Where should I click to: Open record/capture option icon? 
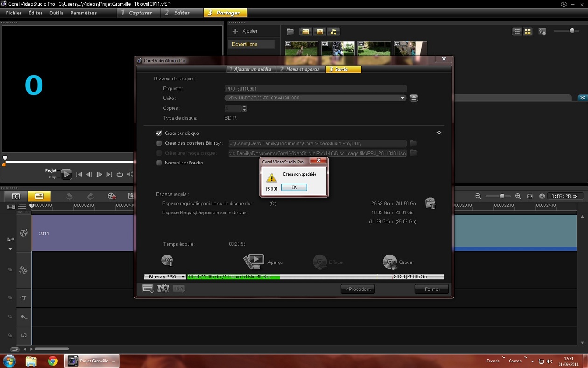click(112, 196)
